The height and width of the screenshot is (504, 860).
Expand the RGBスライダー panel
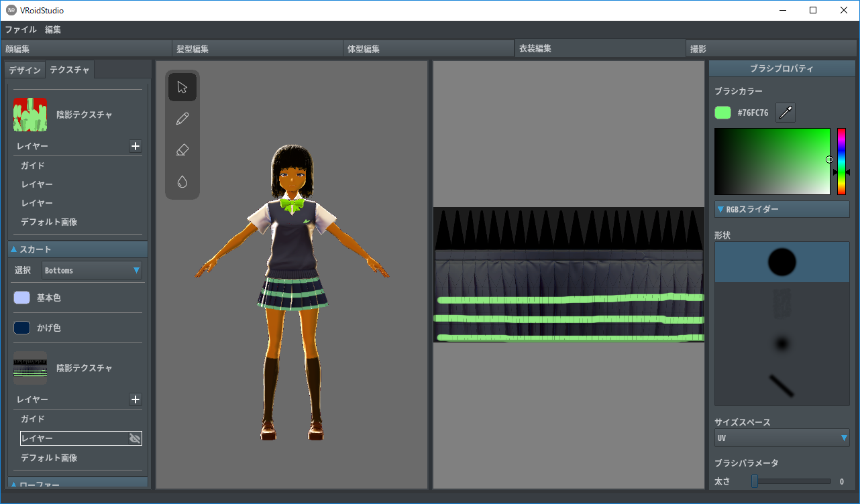[782, 209]
